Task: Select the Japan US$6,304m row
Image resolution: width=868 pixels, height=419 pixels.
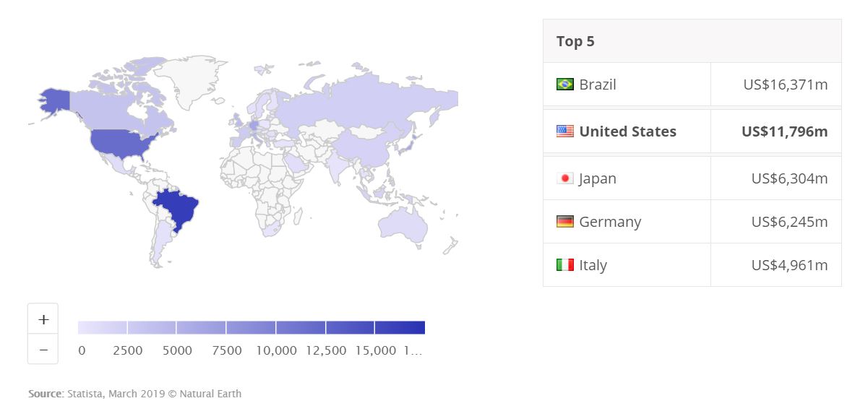Action: pyautogui.click(x=692, y=178)
